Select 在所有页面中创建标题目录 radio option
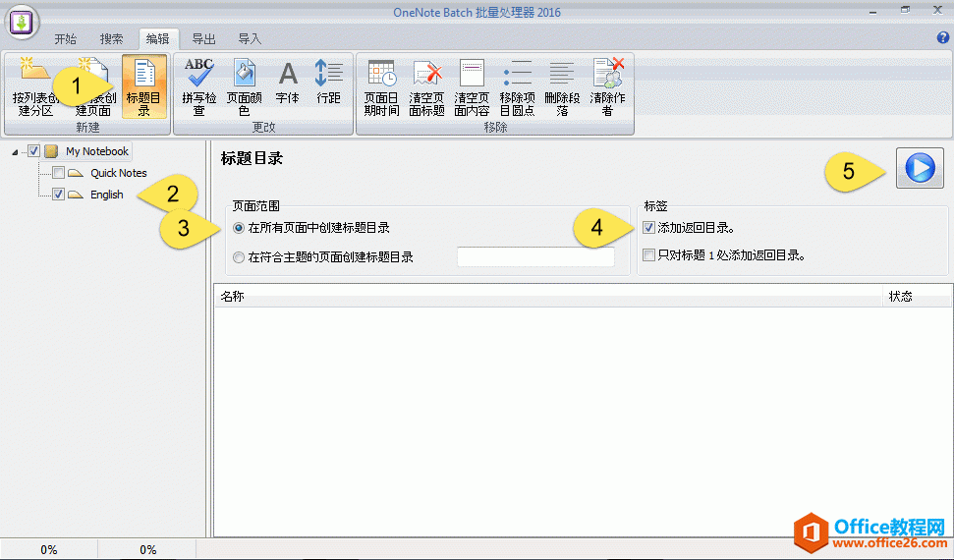This screenshot has height=560, width=954. [x=239, y=228]
